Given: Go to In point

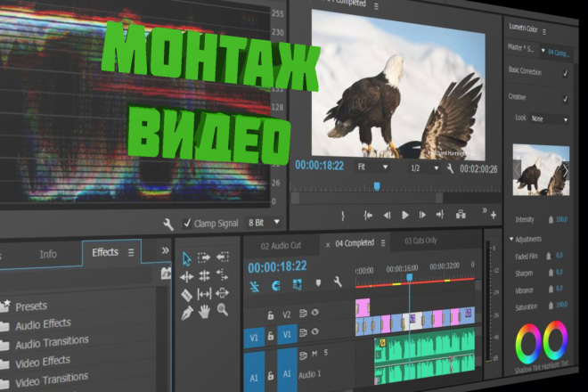Looking at the screenshot, I should pos(368,216).
